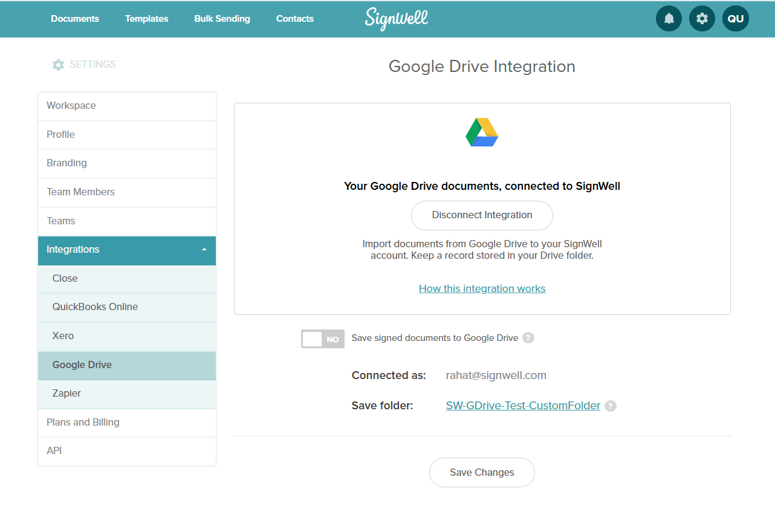Click the SignWell logo
The width and height of the screenshot is (775, 532).
click(x=397, y=19)
